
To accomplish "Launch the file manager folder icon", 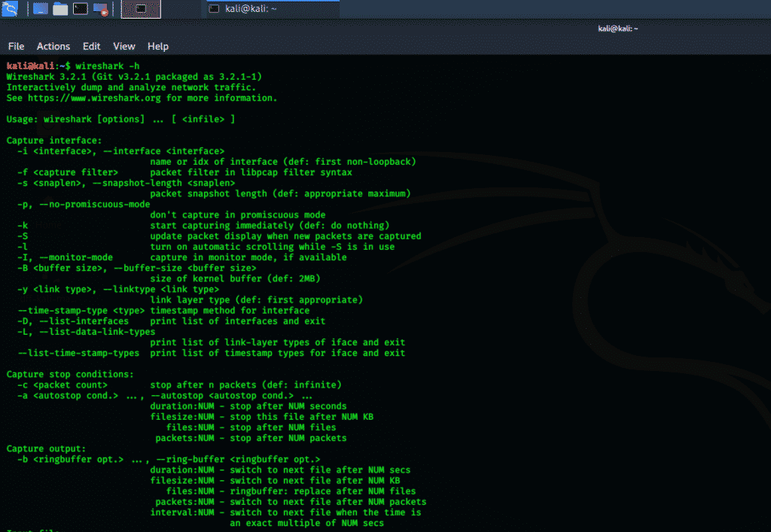I will point(60,9).
